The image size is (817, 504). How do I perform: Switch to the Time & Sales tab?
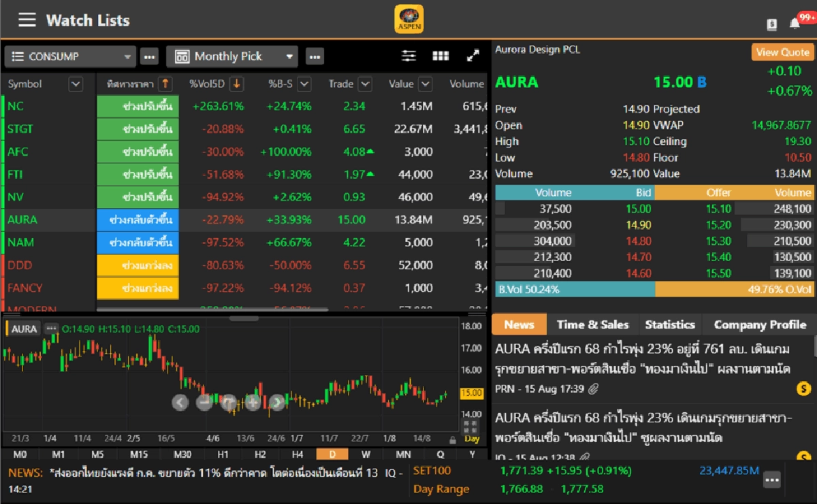(x=592, y=324)
